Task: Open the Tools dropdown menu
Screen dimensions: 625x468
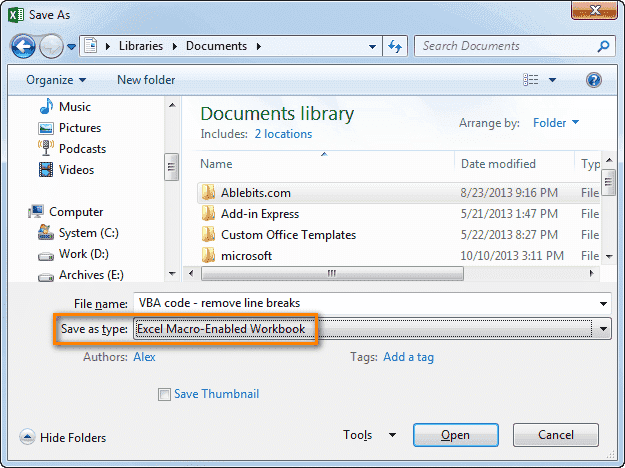Action: point(370,435)
